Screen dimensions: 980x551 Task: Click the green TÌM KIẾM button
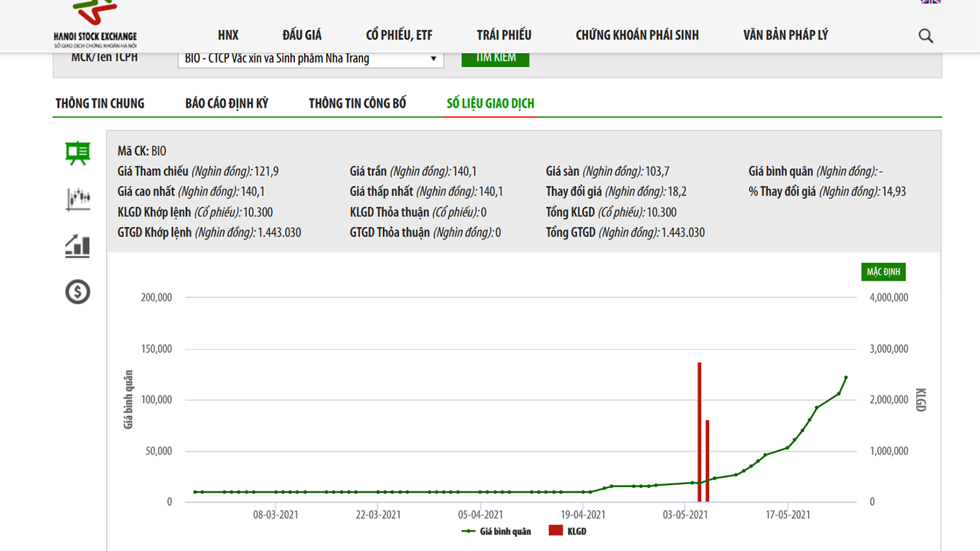click(x=495, y=58)
